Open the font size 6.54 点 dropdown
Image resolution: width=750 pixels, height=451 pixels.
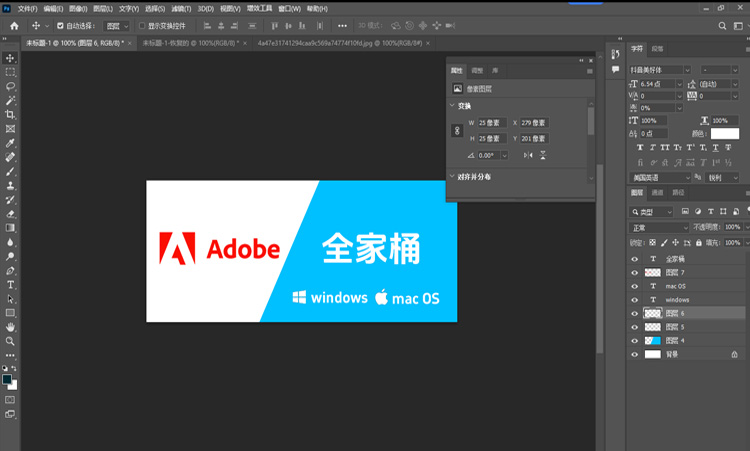click(x=679, y=84)
